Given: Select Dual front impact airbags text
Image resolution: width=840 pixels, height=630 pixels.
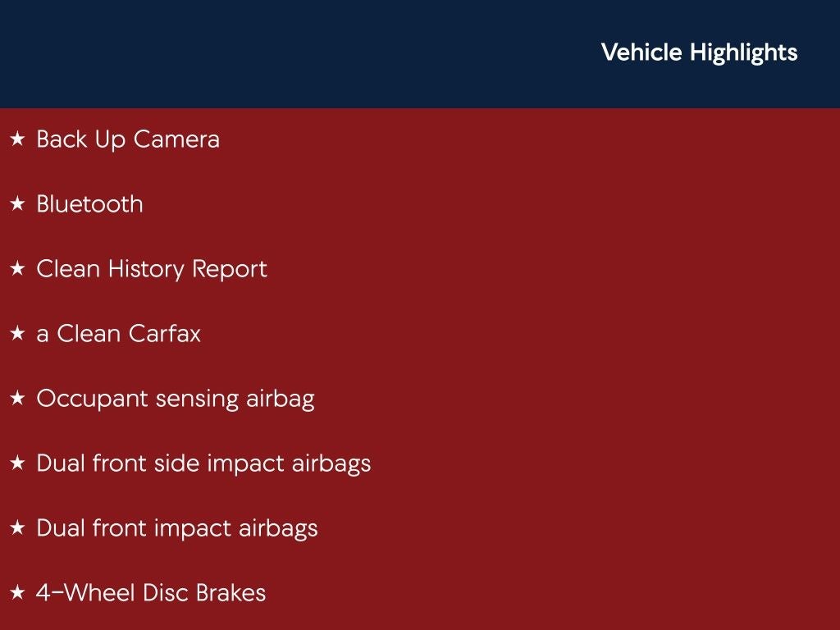Looking at the screenshot, I should 177,528.
